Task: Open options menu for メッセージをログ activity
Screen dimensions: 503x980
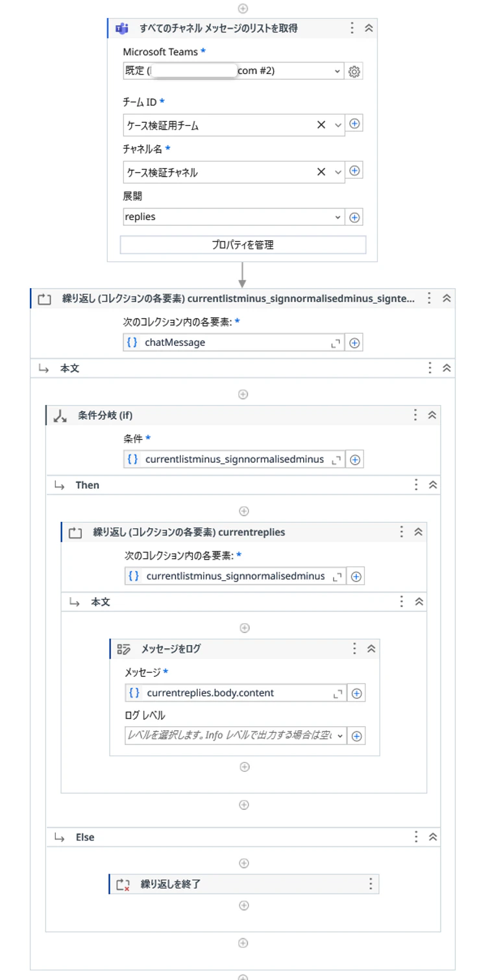Action: [x=354, y=648]
